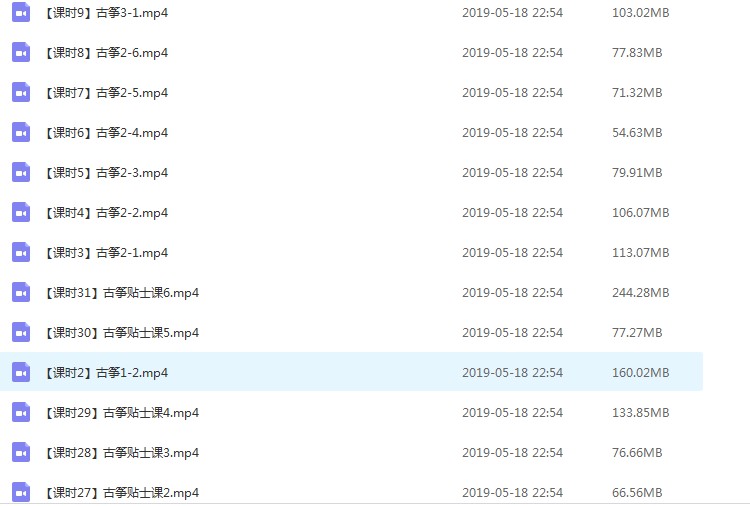
Task: Click the date of the 79.91MB file
Action: click(512, 173)
